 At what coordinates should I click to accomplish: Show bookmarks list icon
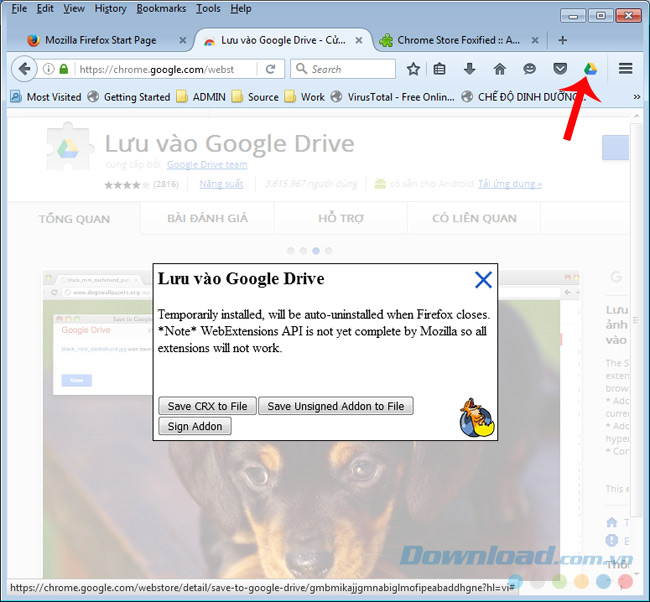(x=439, y=69)
